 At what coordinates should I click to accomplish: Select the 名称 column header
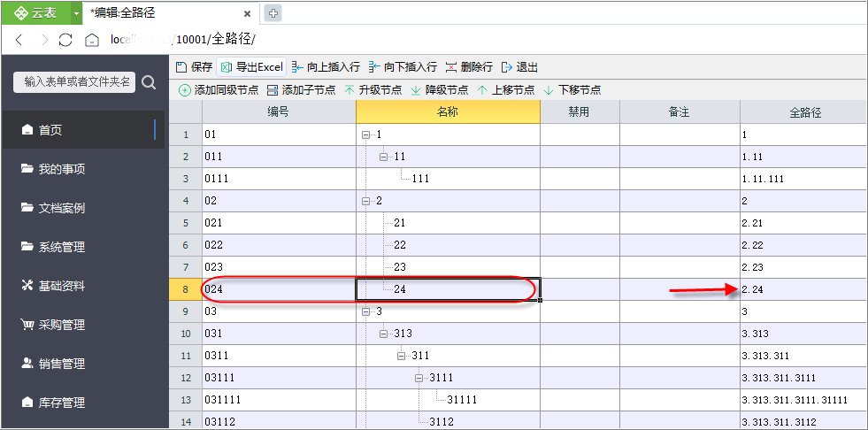tap(448, 112)
